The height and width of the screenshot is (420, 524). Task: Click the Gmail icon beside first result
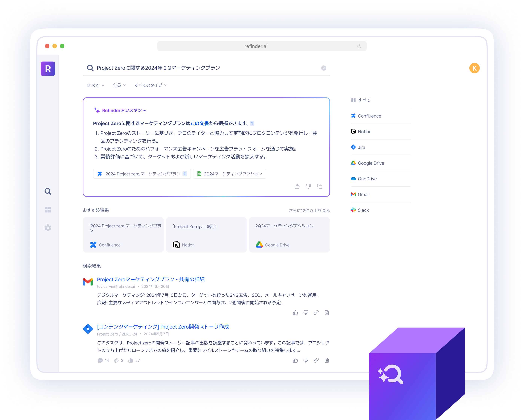coord(88,282)
